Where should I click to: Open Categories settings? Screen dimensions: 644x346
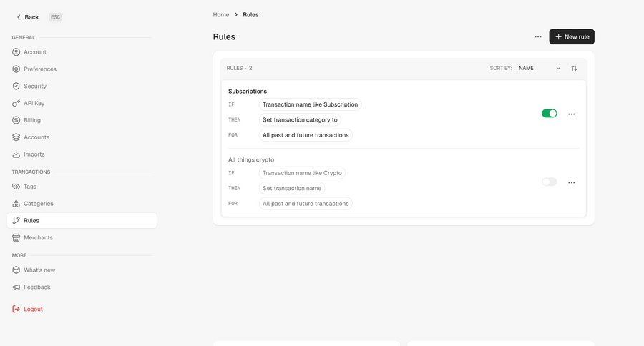coord(82,204)
